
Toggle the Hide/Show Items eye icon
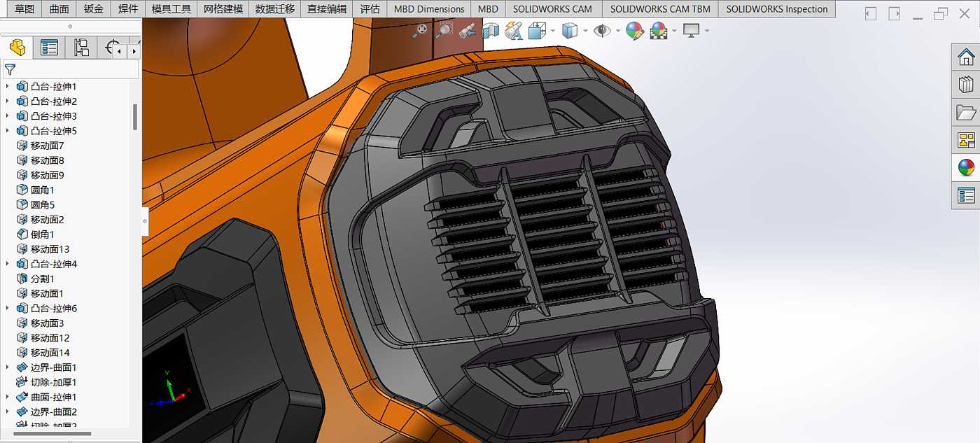[601, 30]
